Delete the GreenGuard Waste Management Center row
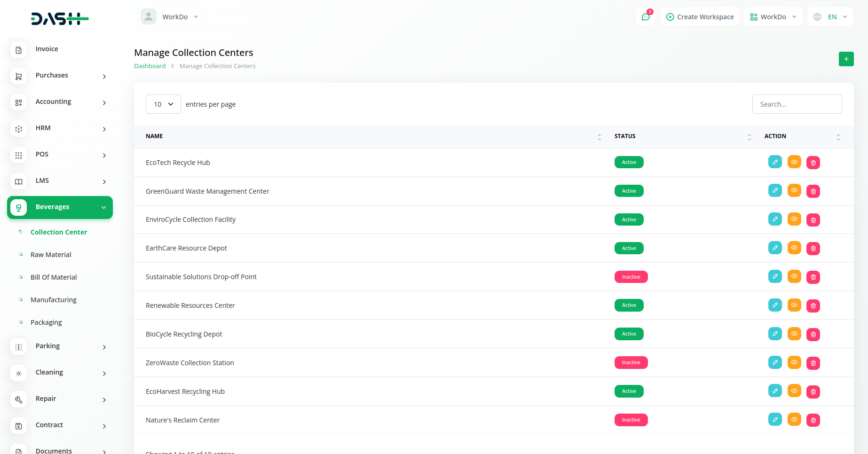Viewport: 868px width, 454px height. point(813,191)
